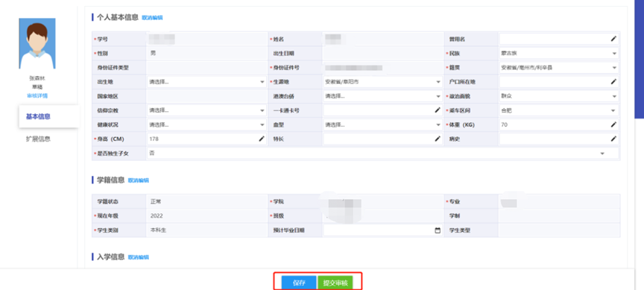
Task: Open the 是否独生子女 dropdown
Action: (383, 154)
